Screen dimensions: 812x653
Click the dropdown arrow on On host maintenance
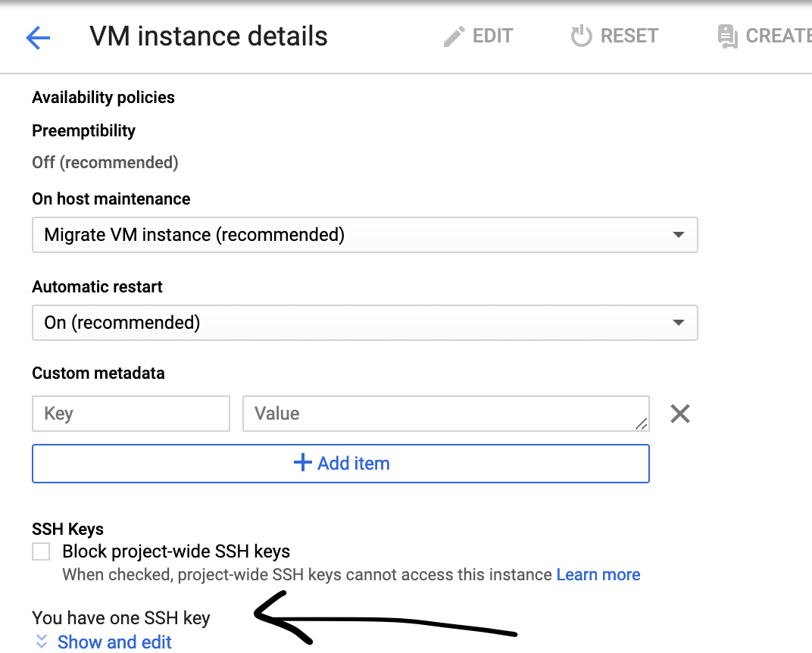[x=679, y=235]
